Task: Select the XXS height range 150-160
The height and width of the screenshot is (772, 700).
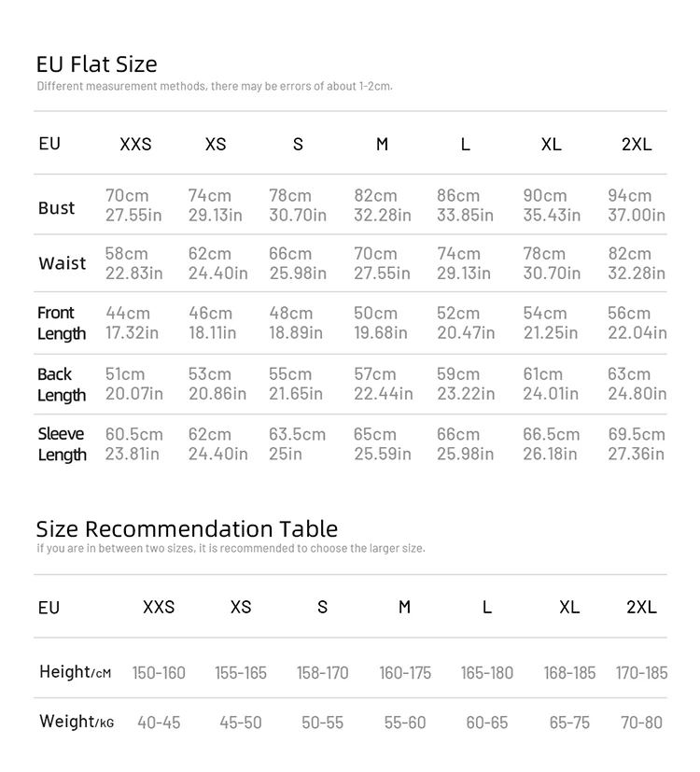Action: tap(159, 672)
